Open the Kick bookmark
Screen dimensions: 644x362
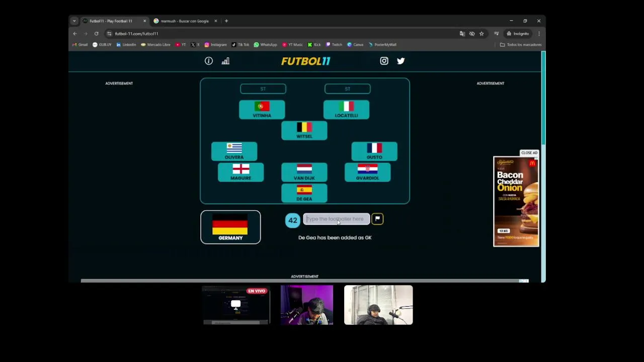pyautogui.click(x=314, y=45)
